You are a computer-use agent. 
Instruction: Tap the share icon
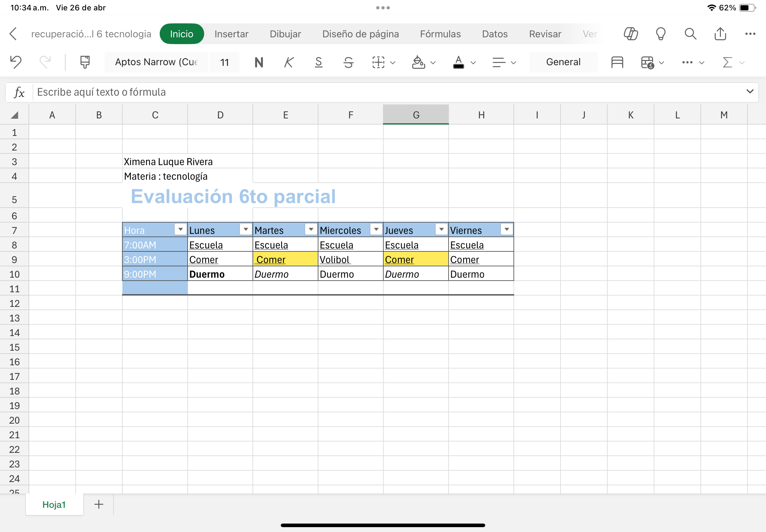(x=720, y=34)
